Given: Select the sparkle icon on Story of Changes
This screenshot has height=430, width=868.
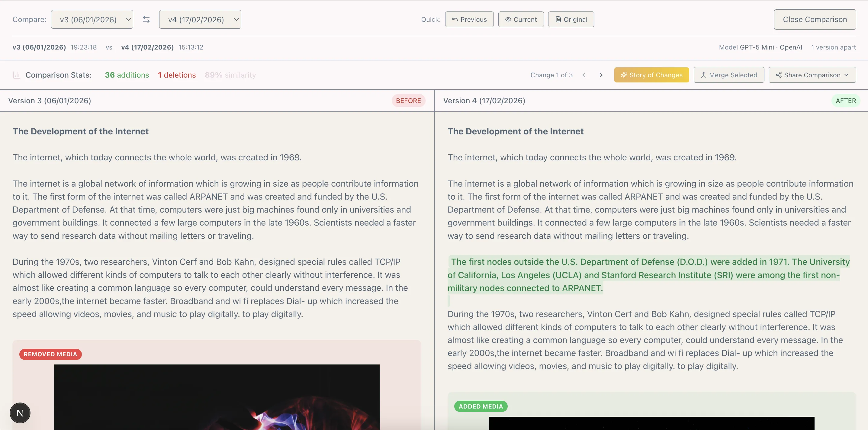Looking at the screenshot, I should 624,75.
